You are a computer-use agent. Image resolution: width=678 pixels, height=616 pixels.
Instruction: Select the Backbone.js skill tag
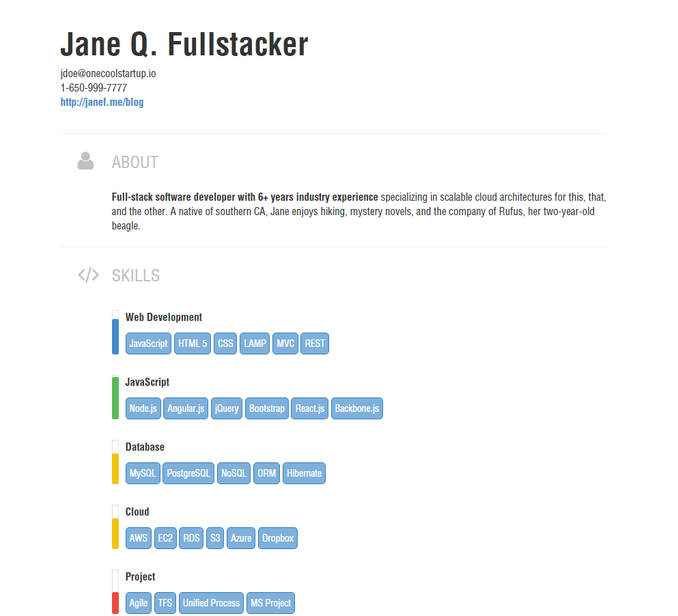(357, 408)
